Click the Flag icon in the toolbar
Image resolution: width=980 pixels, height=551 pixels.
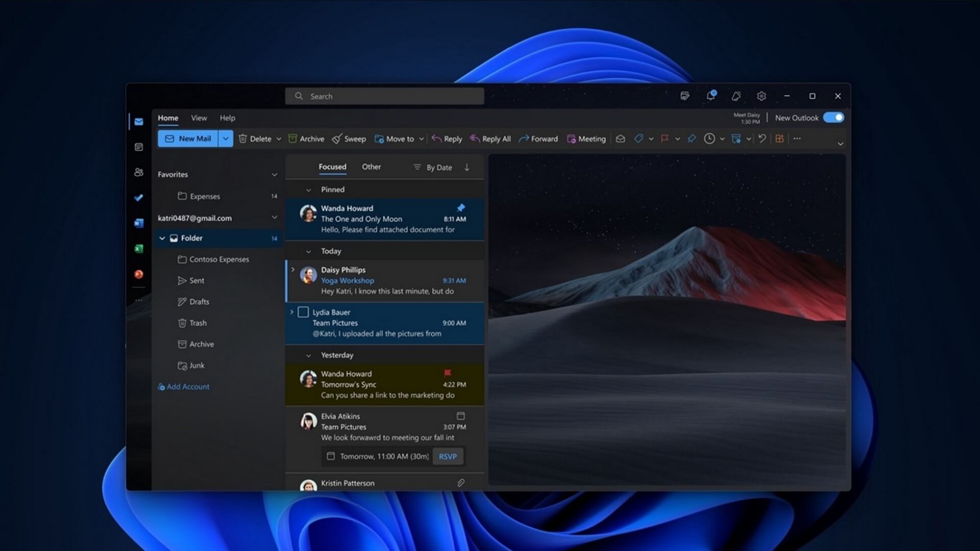click(x=664, y=138)
